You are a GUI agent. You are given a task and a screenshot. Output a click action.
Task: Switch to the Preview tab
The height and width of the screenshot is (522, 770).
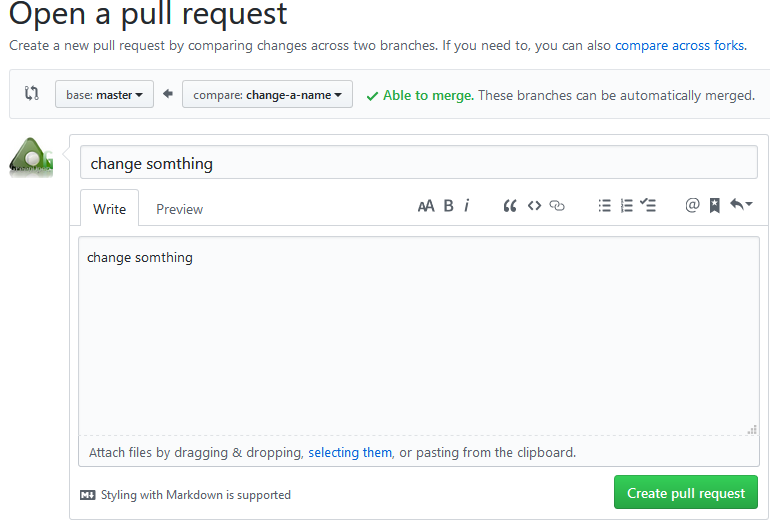point(179,209)
